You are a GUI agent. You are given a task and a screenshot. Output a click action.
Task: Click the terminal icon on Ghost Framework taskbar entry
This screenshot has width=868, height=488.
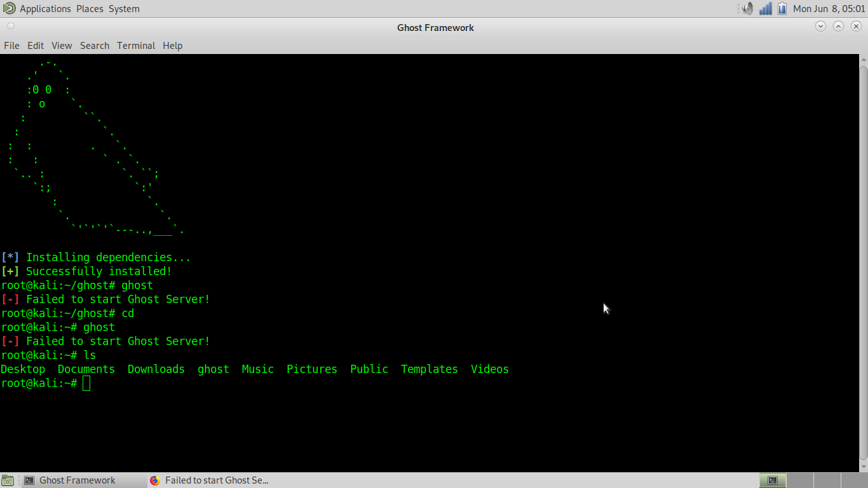point(28,480)
